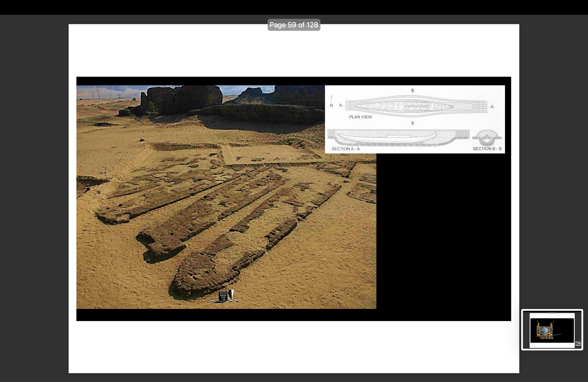Click the top B marker above plan
Screen dimensions: 588x382
(x=412, y=90)
